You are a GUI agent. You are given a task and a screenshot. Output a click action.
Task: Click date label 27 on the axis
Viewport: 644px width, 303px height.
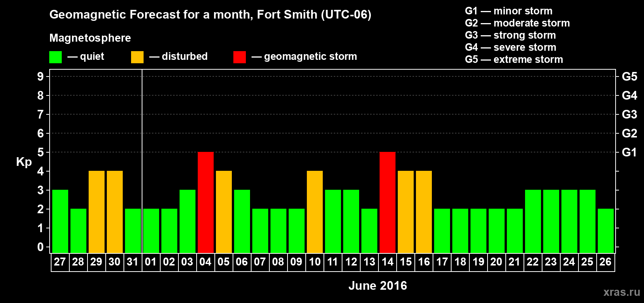pyautogui.click(x=60, y=262)
